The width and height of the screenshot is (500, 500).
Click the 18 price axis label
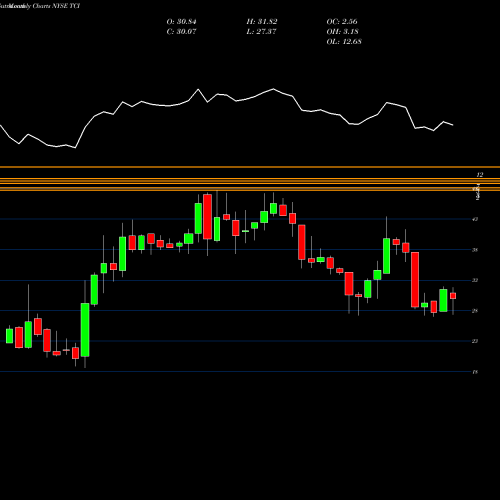[475, 372]
